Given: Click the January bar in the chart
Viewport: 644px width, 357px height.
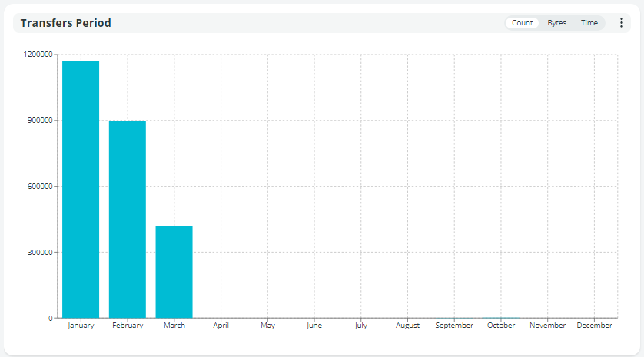Looking at the screenshot, I should pyautogui.click(x=81, y=189).
